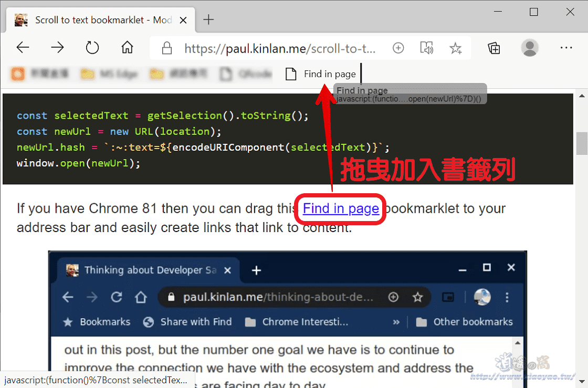Click the address bar URL paul.kinlan.me
Screen dimensions: 588x388
[x=280, y=48]
